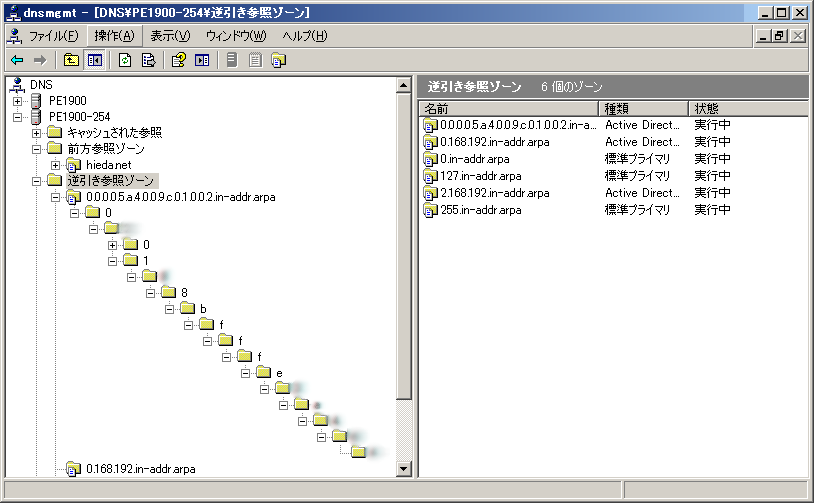Screen dimensions: 814x503
Task: Click tree pane scrollbar down arrow
Action: coord(404,469)
